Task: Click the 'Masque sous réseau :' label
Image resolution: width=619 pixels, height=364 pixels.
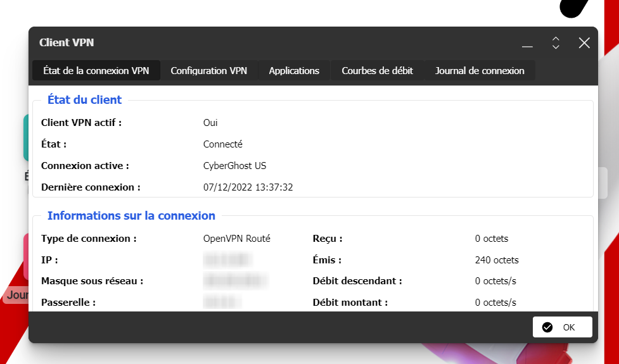Action: tap(92, 281)
